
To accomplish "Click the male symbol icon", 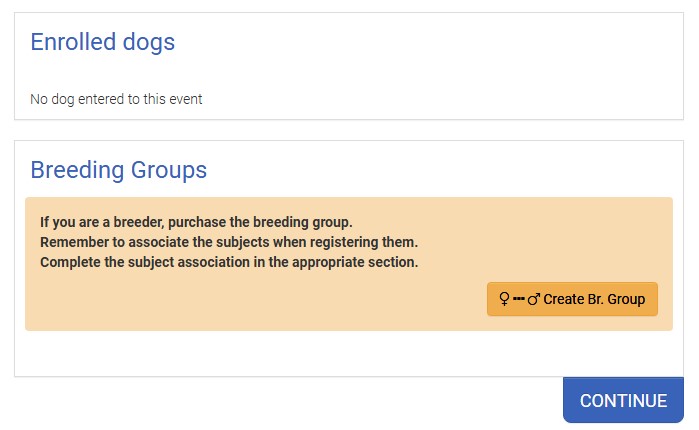I will tap(534, 299).
